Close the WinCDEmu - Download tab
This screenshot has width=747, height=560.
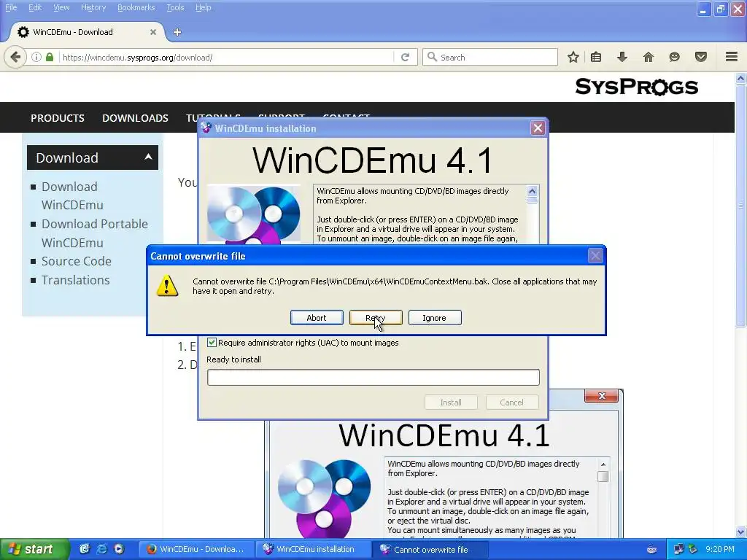[x=153, y=32]
